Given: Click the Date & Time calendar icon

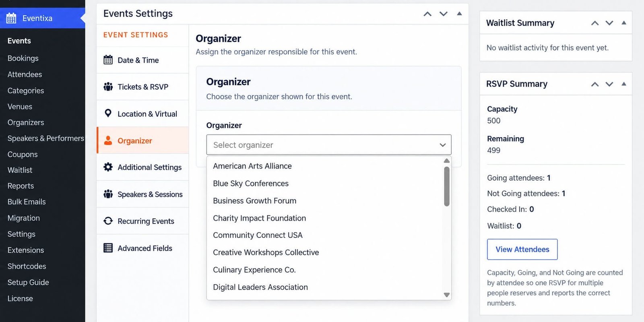Looking at the screenshot, I should click(x=108, y=60).
